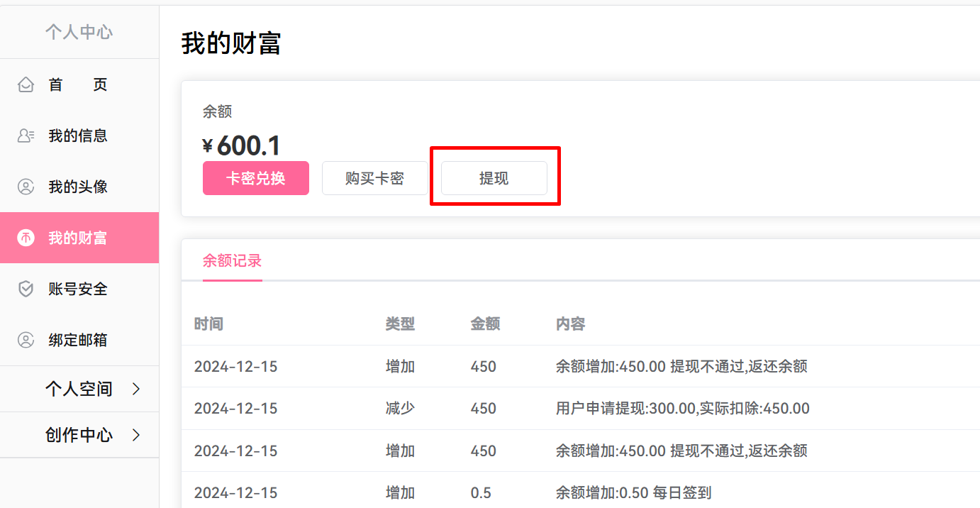Expand the 创作中心 section
The height and width of the screenshot is (508, 980).
click(79, 435)
